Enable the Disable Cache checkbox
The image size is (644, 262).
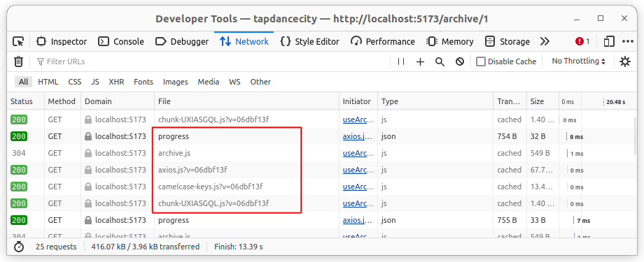coord(480,61)
